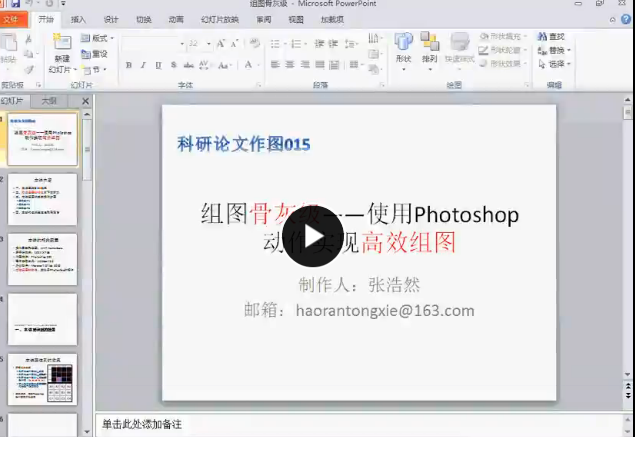Open the Section (节) dropdown

coord(94,70)
